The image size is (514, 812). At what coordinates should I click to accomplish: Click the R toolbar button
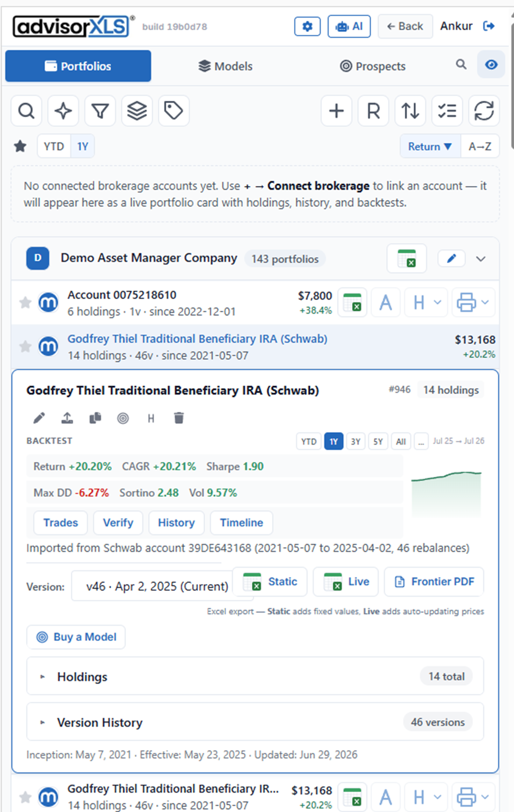373,111
